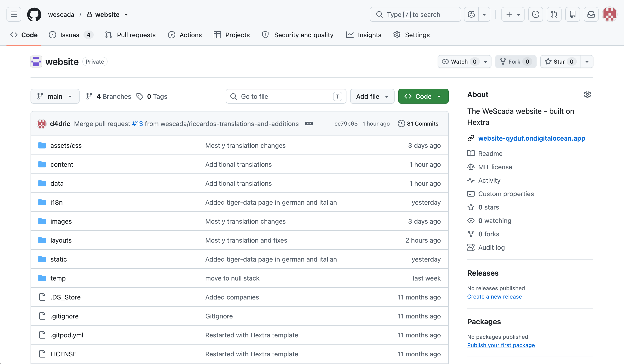Open the repositories icon in top bar
Screen dimensions: 624x364
pyautogui.click(x=572, y=14)
